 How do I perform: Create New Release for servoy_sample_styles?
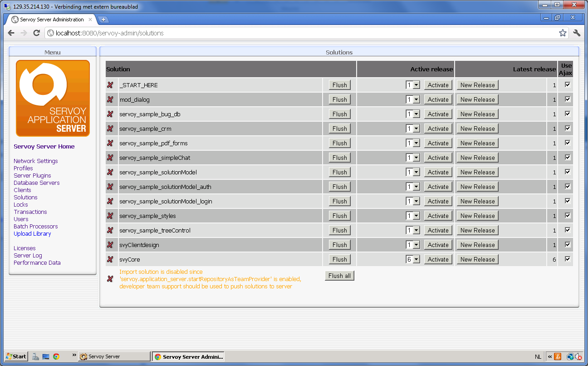(x=477, y=216)
